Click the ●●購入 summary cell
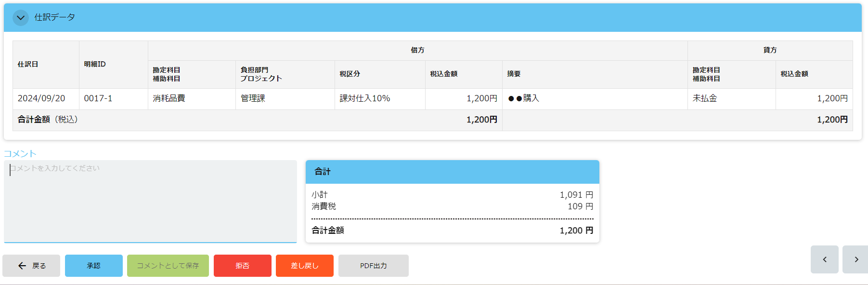This screenshot has height=285, width=868. click(x=524, y=98)
